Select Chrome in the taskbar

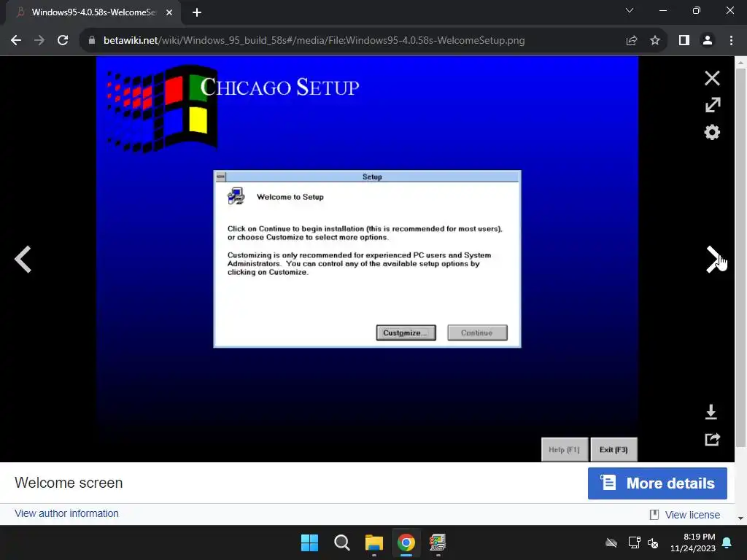pyautogui.click(x=406, y=542)
